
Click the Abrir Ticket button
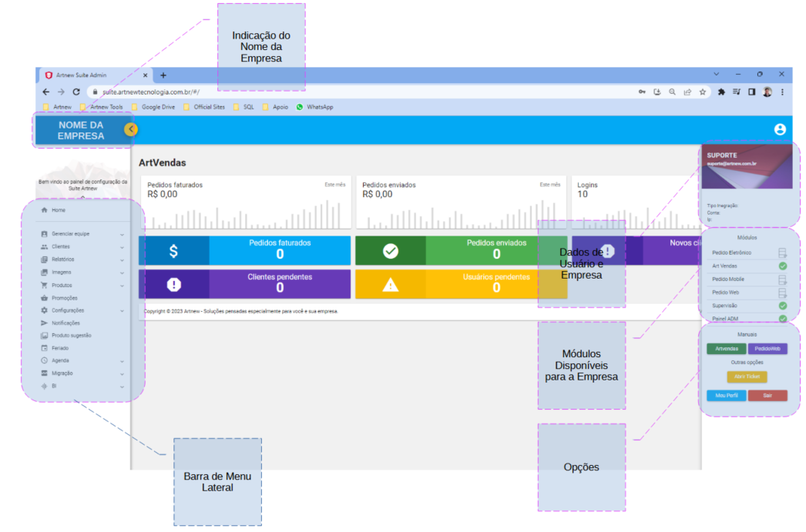click(x=747, y=376)
